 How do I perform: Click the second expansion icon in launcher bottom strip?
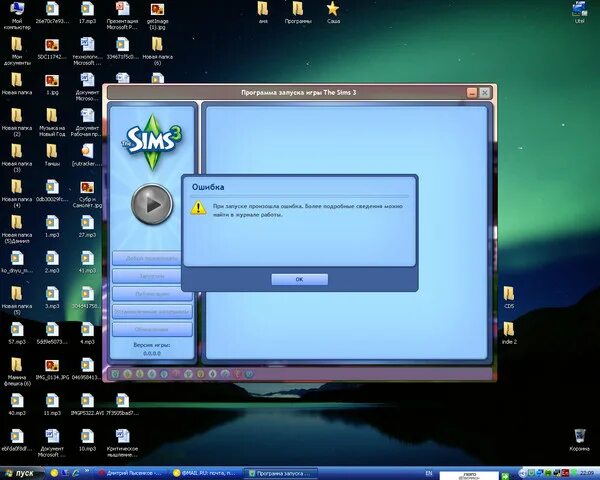(127, 374)
